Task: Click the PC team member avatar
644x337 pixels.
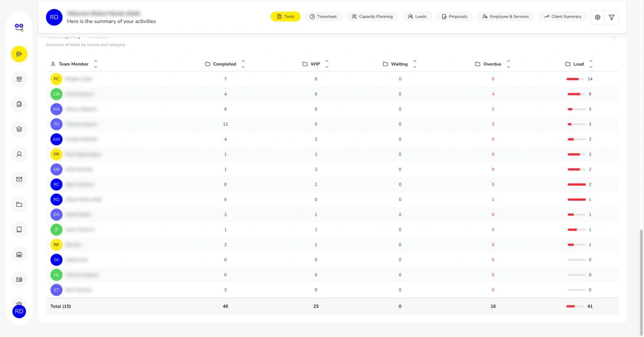Action: (x=56, y=79)
